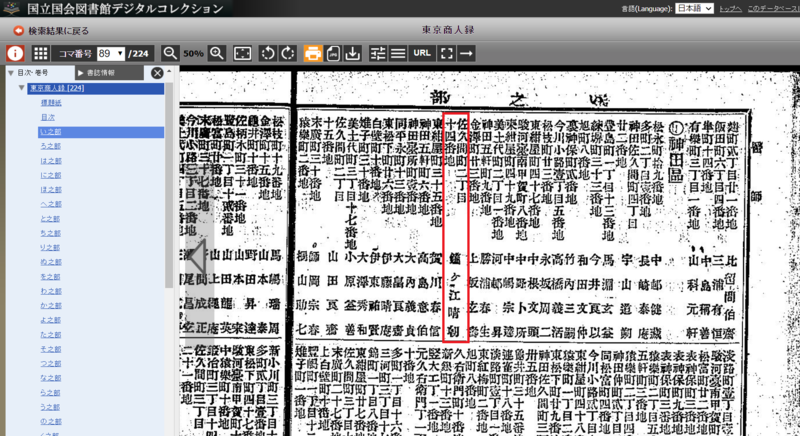Fit the page image to screen
The image size is (800, 436).
click(x=242, y=53)
